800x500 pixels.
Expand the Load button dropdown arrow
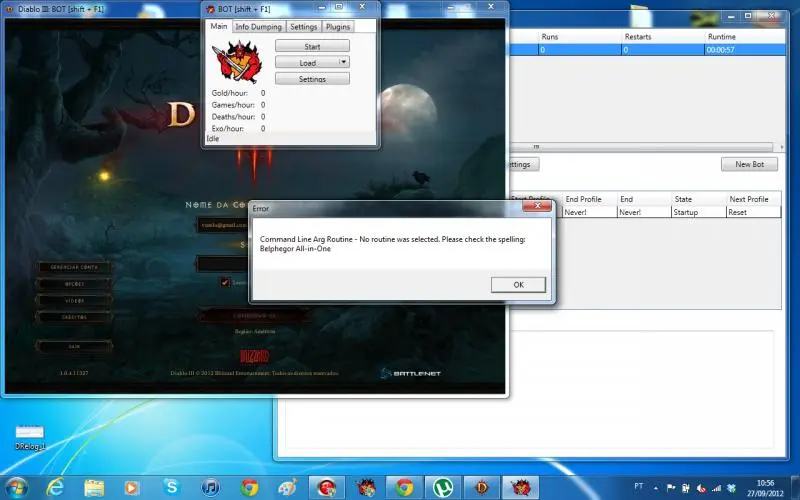(x=343, y=62)
